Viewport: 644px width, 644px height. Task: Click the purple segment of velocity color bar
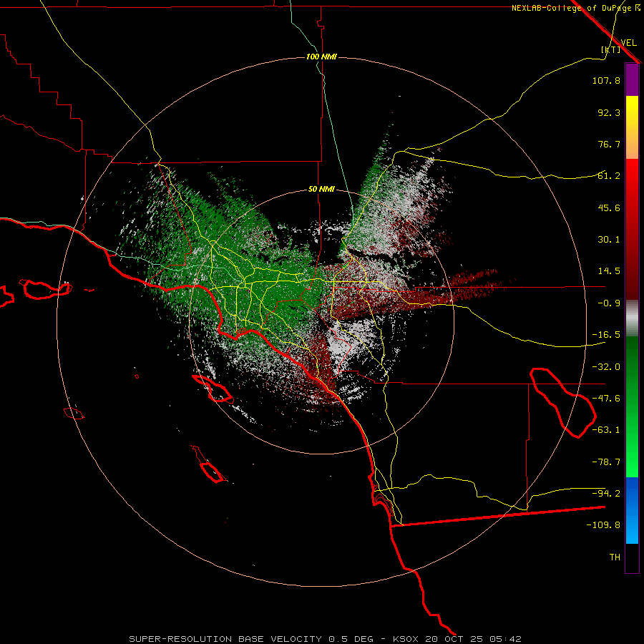point(632,80)
